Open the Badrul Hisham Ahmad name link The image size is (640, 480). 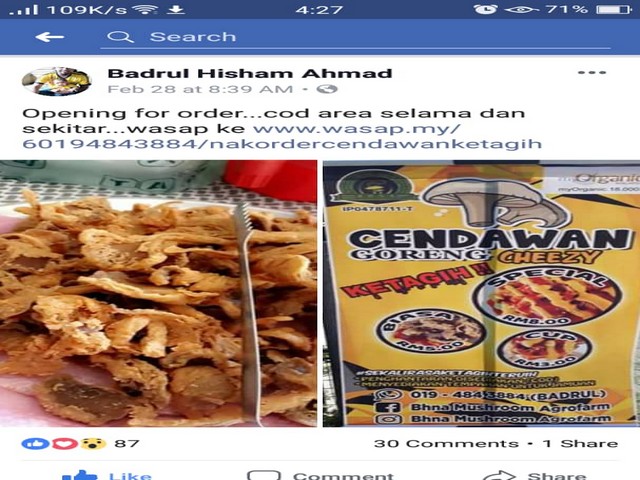[250, 73]
